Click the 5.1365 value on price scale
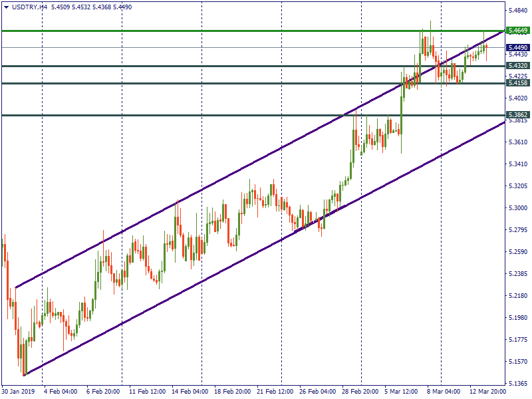The height and width of the screenshot is (399, 532). pyautogui.click(x=517, y=383)
